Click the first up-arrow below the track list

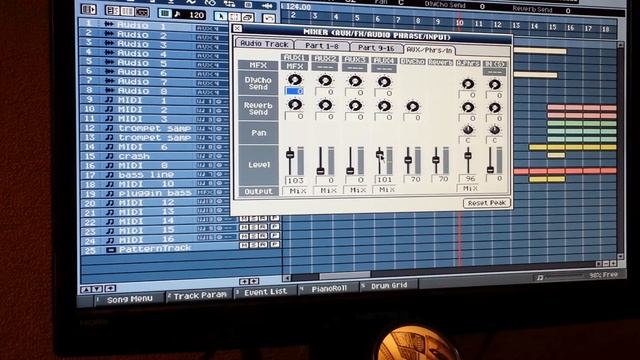click(x=85, y=289)
